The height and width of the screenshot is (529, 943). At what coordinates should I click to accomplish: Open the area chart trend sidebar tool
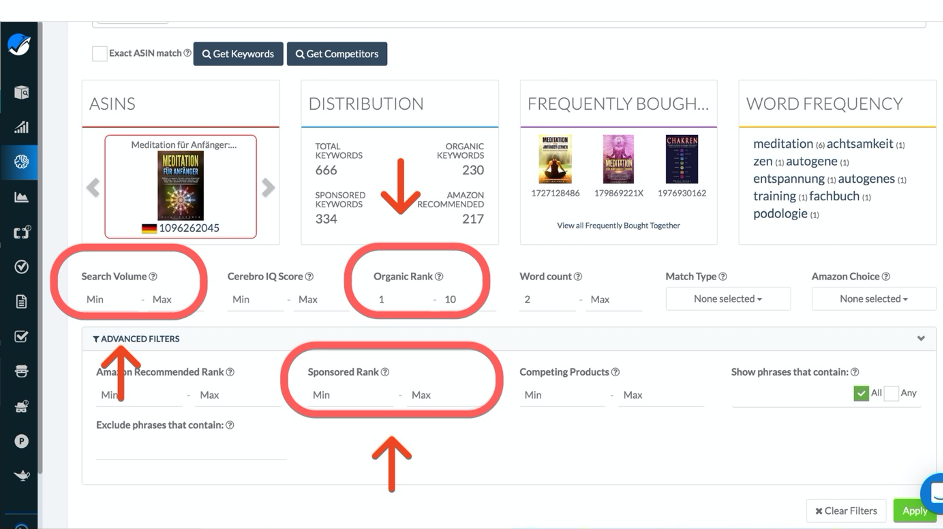coord(21,197)
